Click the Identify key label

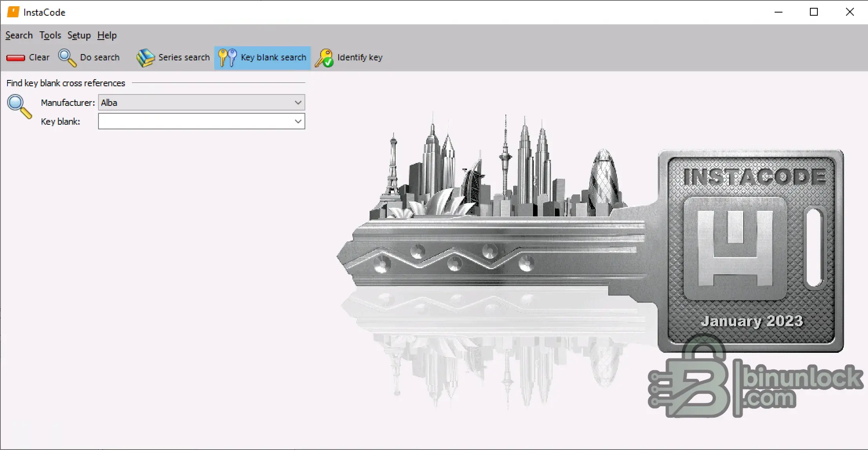click(x=360, y=57)
